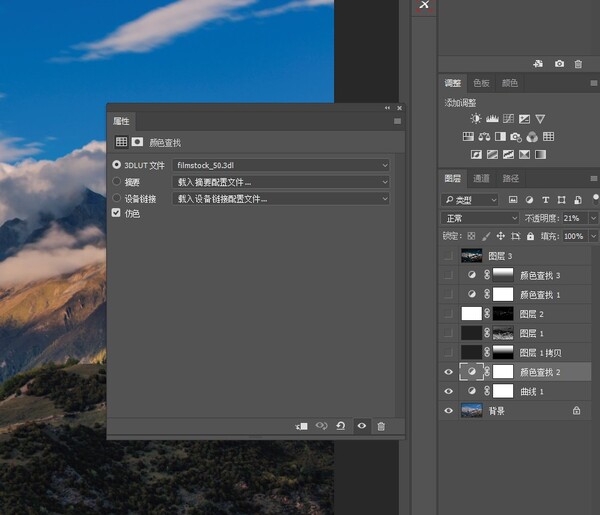This screenshot has height=515, width=600.
Task: Hide the 曲线 1 layer
Action: pyautogui.click(x=448, y=391)
